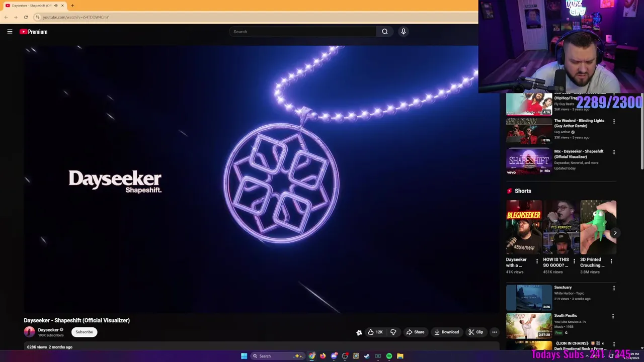Open more actions three-dot menu under video
This screenshot has width=644, height=362.
coord(494,332)
